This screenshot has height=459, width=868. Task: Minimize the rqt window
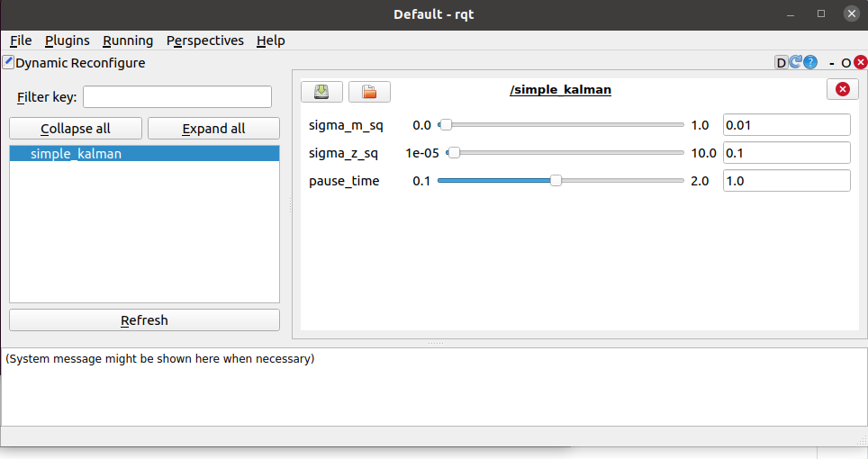pyautogui.click(x=791, y=13)
